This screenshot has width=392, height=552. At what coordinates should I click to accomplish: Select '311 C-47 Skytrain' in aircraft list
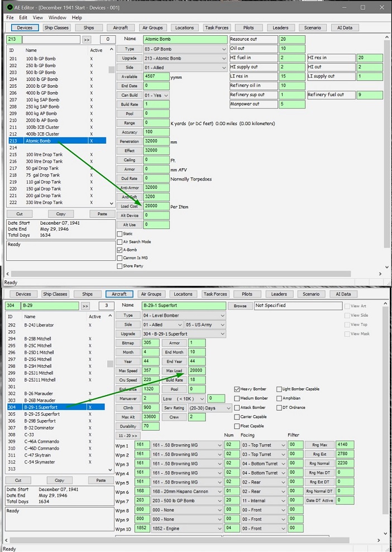coord(56,455)
